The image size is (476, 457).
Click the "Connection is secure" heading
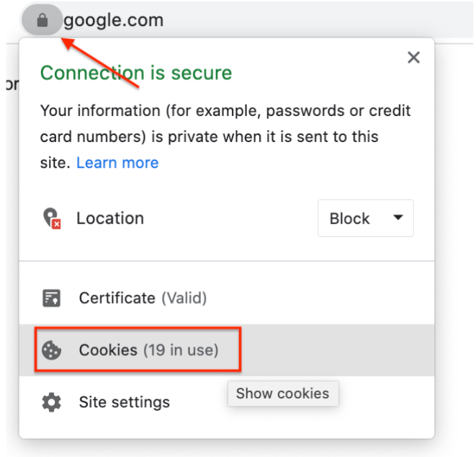click(136, 73)
